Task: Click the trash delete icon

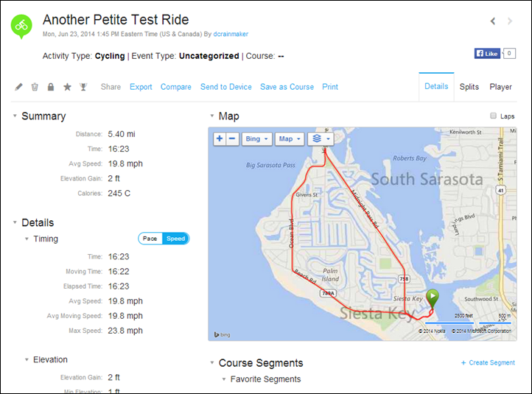Action: click(x=35, y=87)
